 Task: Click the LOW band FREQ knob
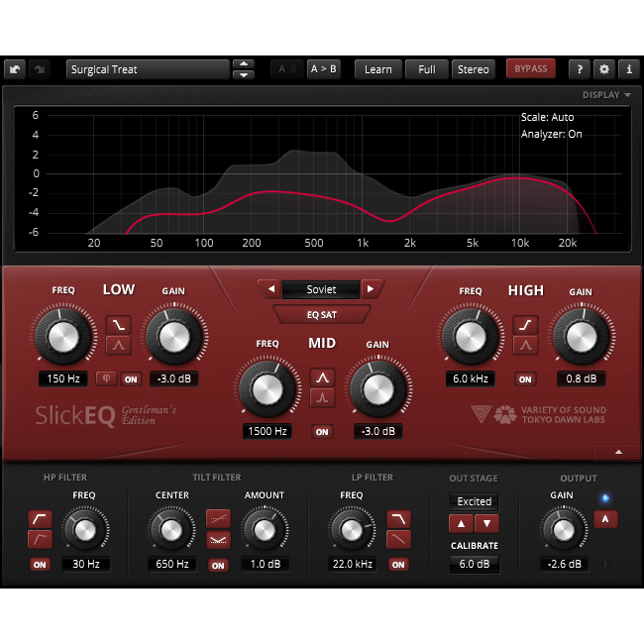click(x=63, y=337)
